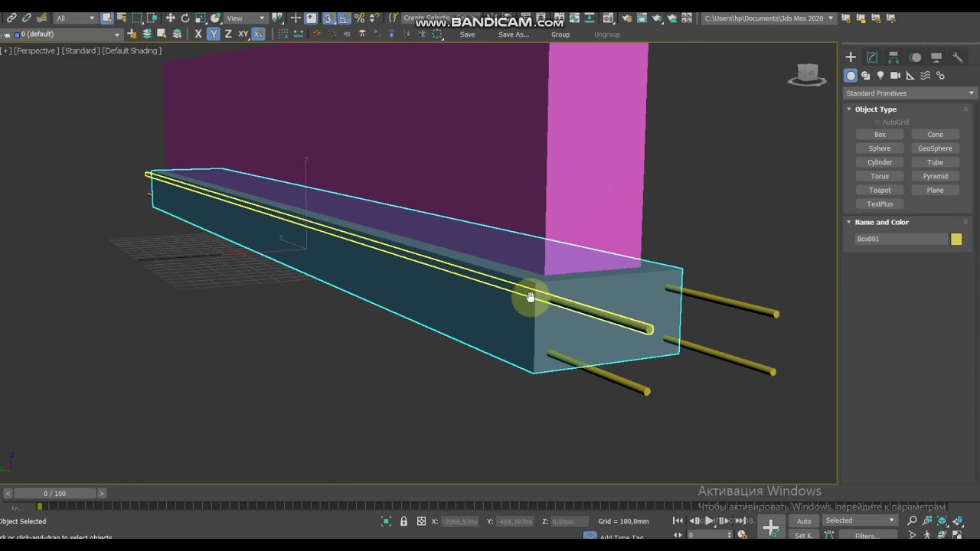The image size is (980, 551).
Task: Open the Standard Primitives dropdown
Action: pos(910,93)
